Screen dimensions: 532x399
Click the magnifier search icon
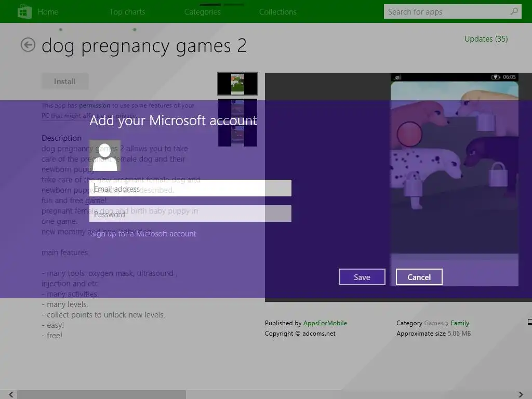514,11
